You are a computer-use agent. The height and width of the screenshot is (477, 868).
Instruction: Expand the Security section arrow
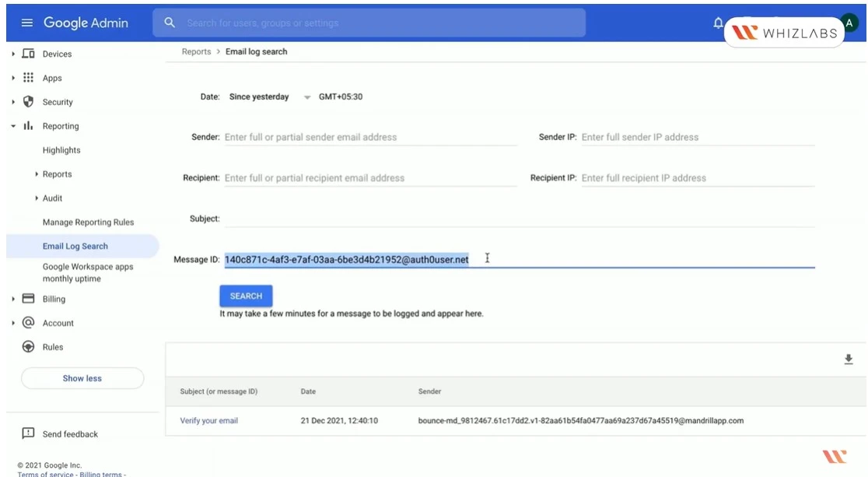[x=13, y=102]
